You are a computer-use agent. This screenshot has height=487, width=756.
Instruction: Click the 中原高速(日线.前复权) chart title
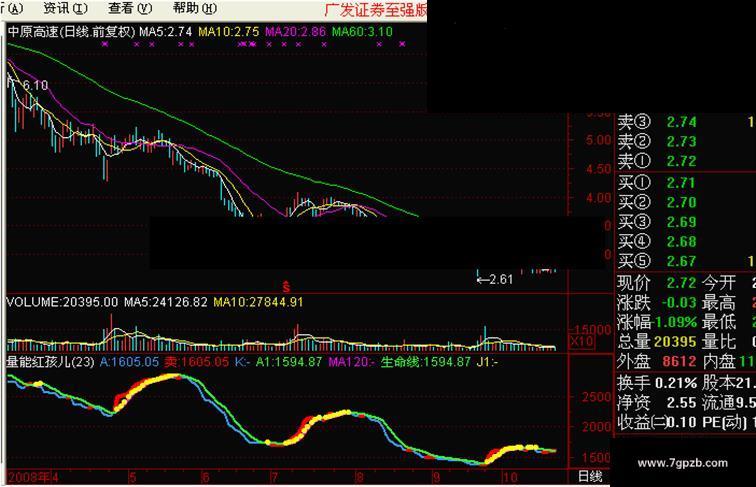tap(71, 32)
